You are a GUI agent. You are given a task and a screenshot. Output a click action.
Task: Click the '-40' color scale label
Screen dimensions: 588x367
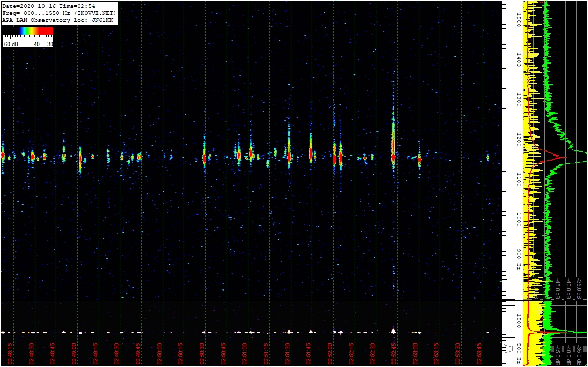[x=36, y=44]
